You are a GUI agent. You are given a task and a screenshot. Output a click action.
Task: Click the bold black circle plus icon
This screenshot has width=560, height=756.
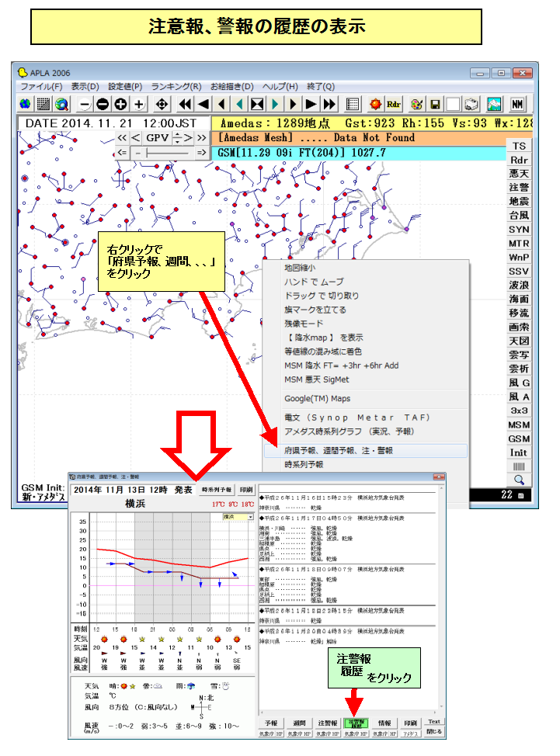point(120,104)
